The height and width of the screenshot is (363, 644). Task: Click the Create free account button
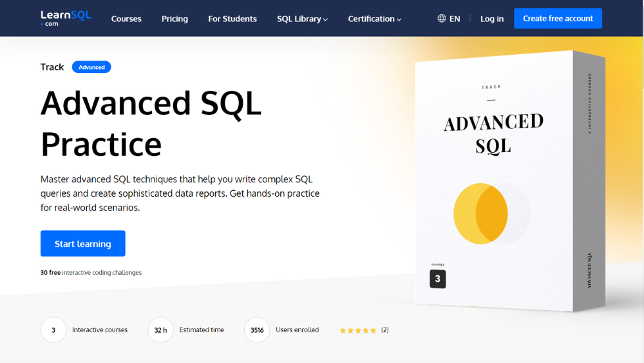click(558, 19)
